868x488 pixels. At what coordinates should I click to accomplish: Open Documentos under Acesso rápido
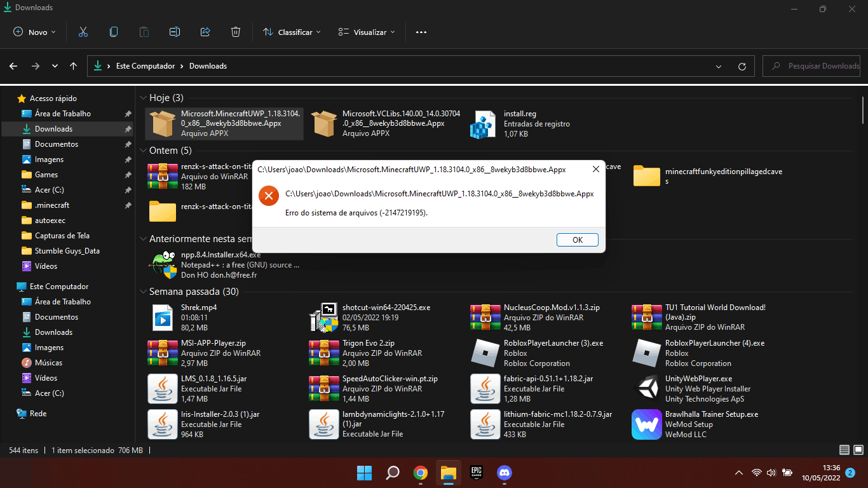57,144
